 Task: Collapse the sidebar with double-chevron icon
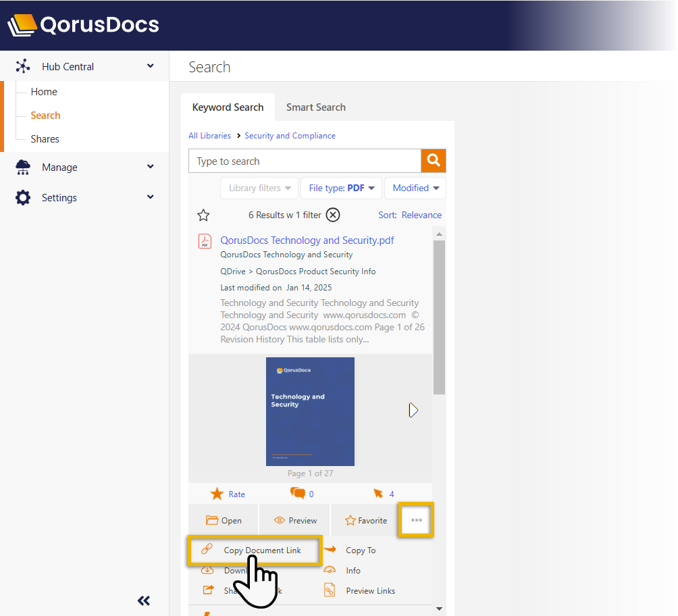(x=144, y=600)
